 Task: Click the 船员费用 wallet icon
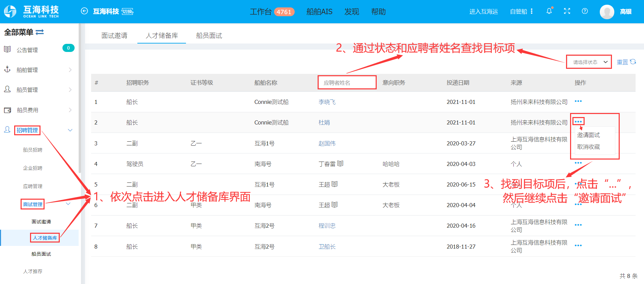7,110
